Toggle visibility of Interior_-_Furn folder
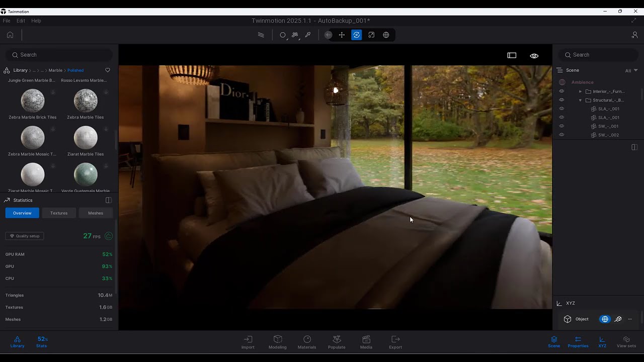Screen dimensions: 644x362 point(561,91)
